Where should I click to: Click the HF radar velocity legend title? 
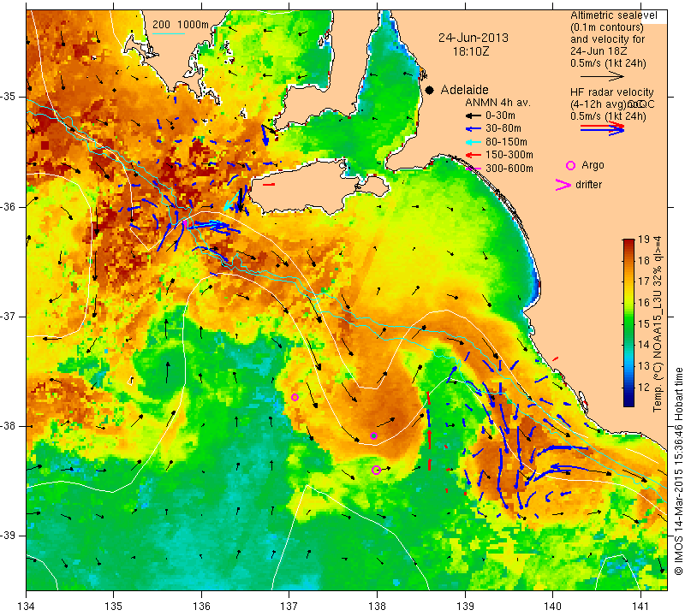click(x=611, y=92)
